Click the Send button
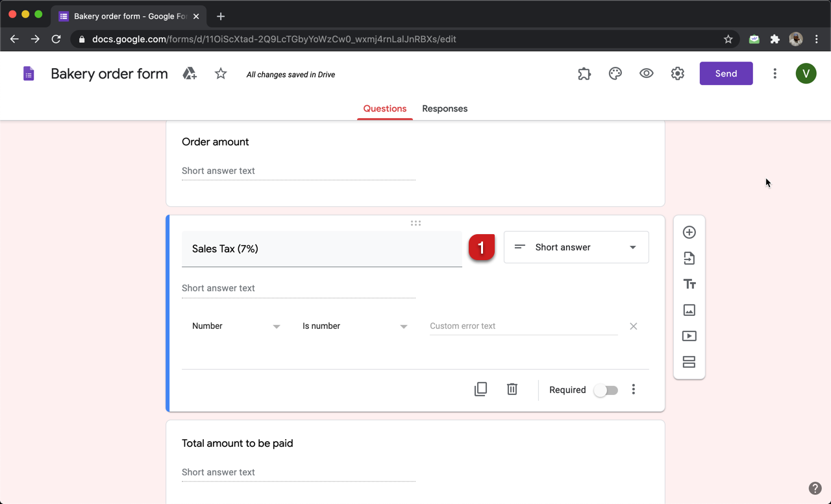The width and height of the screenshot is (831, 504). (726, 74)
